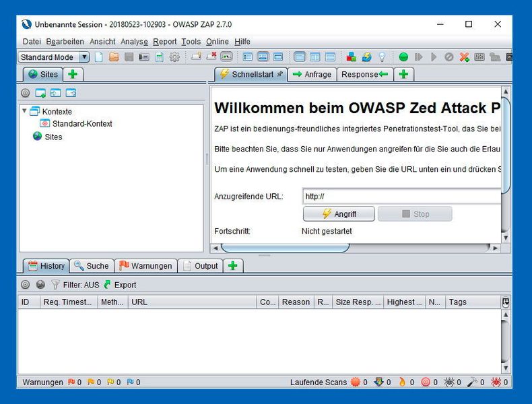
Task: Sort by the URL column header
Action: (x=192, y=302)
